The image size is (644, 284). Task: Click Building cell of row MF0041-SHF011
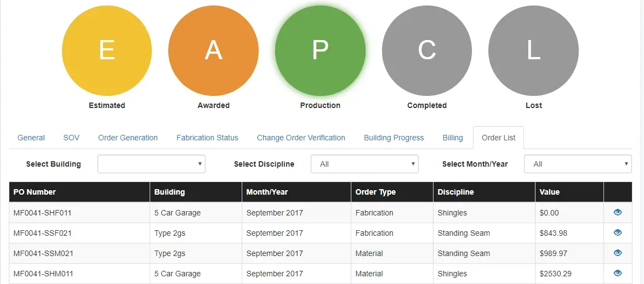196,213
